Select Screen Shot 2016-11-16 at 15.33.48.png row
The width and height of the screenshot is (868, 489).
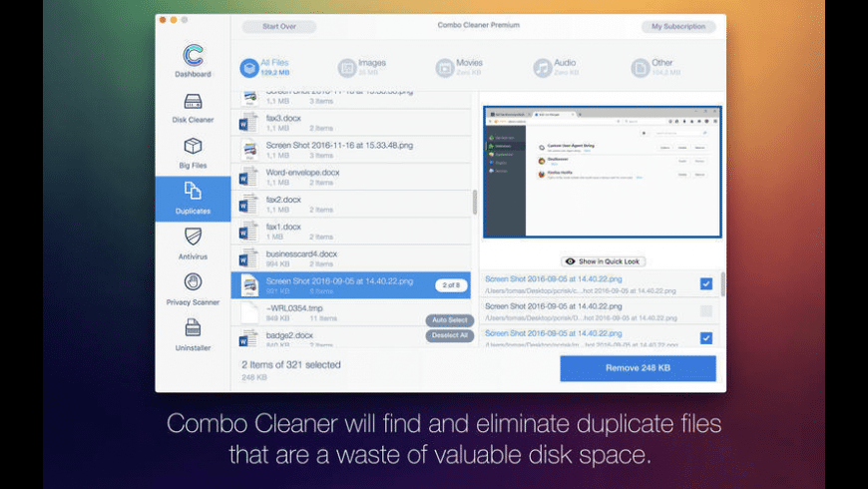pos(351,150)
